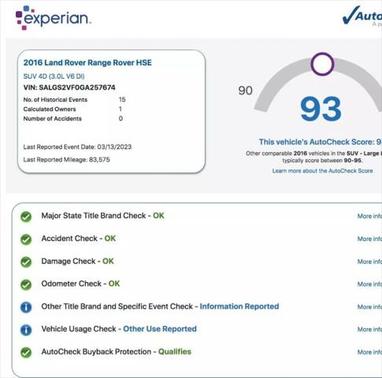The image size is (382, 378).
Task: Click the Experian logo
Action: tap(53, 18)
